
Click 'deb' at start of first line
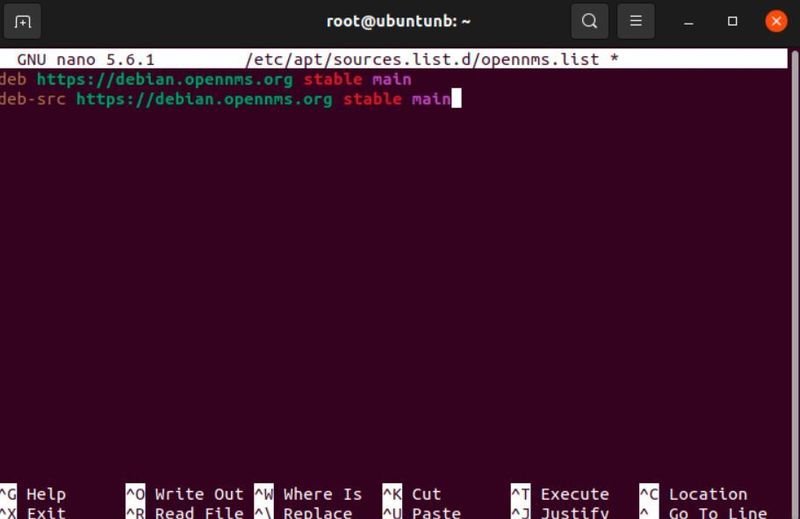tap(13, 80)
